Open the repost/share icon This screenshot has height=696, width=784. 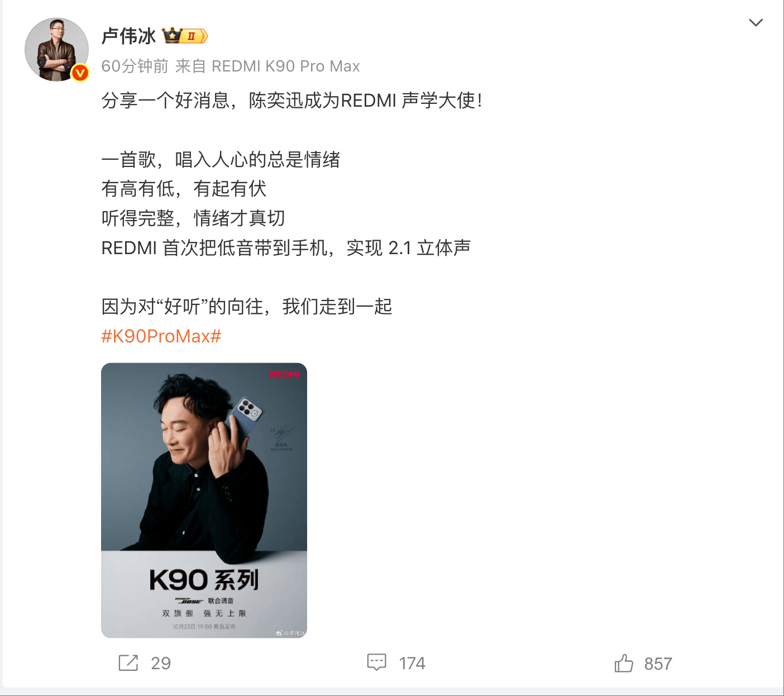(128, 662)
